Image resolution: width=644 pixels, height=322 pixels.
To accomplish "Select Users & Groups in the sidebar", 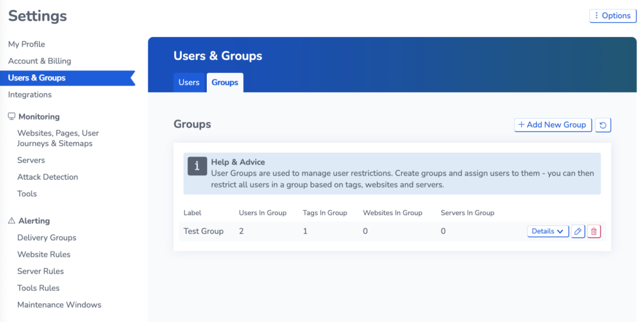I will coord(68,78).
